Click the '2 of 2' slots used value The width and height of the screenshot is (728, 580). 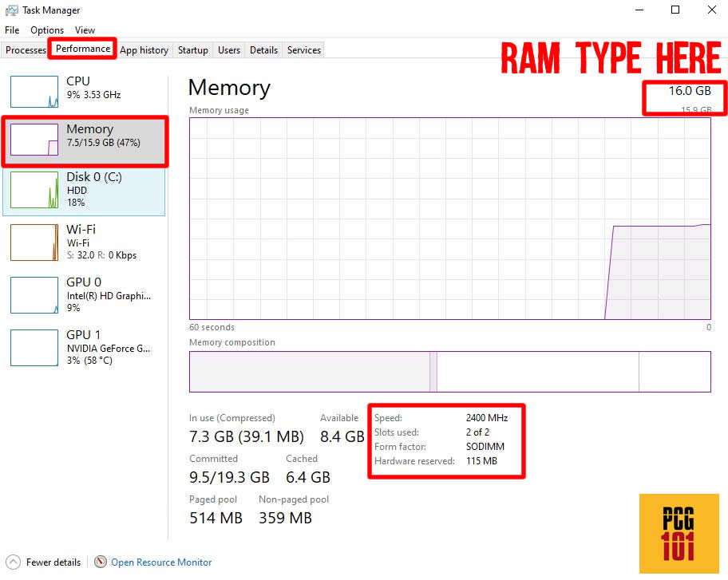point(477,432)
